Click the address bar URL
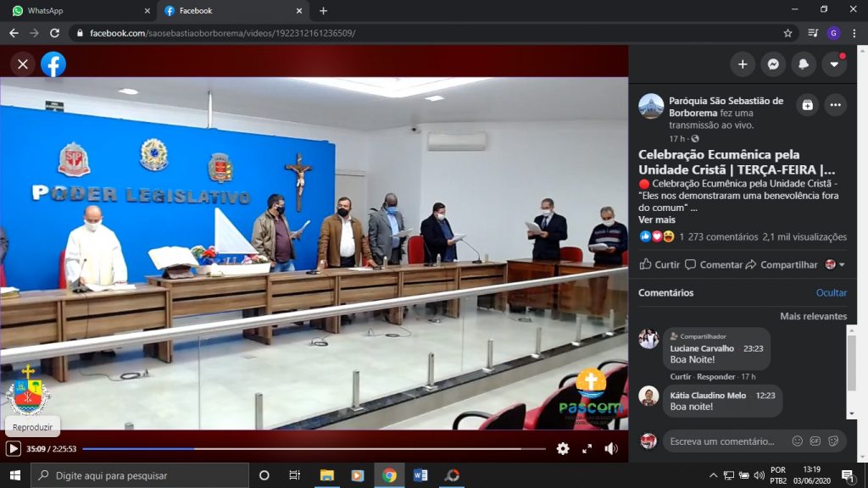The height and width of the screenshot is (488, 868). tap(223, 33)
